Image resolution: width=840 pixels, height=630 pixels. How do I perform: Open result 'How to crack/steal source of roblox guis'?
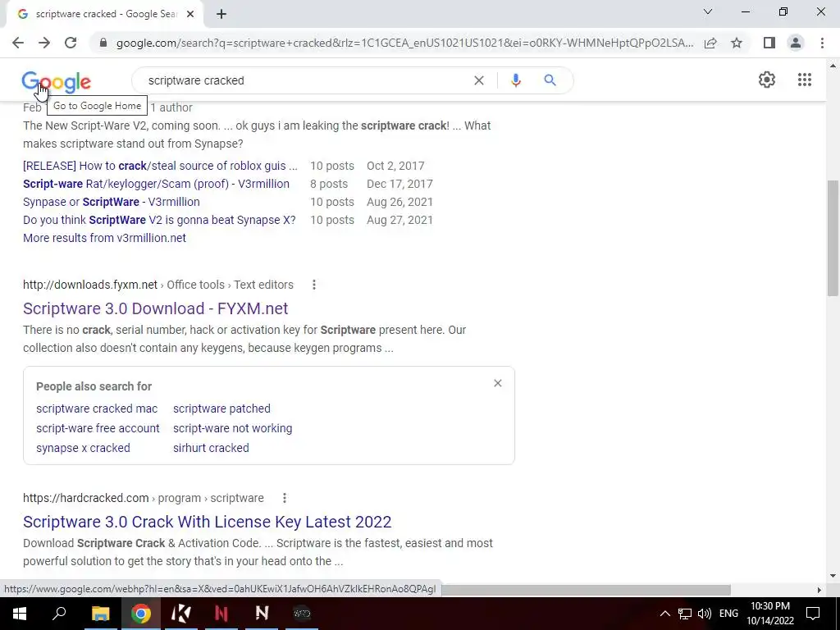tap(160, 166)
